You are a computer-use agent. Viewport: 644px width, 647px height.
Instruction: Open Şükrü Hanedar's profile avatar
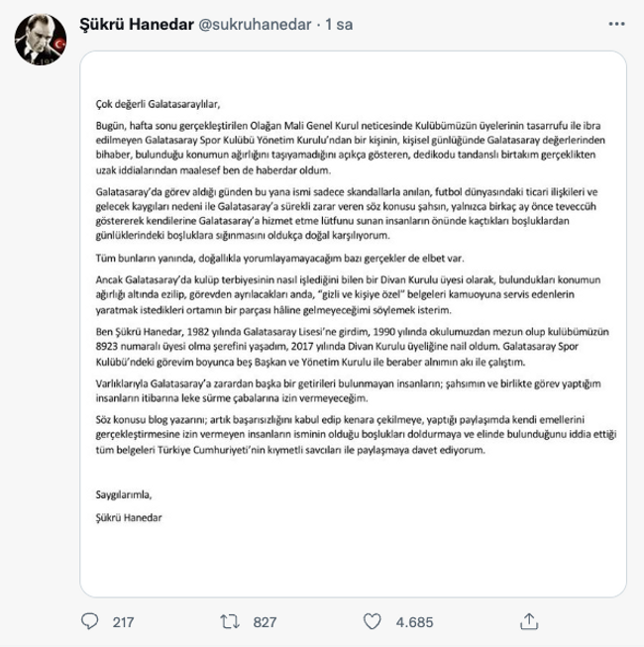[x=40, y=40]
